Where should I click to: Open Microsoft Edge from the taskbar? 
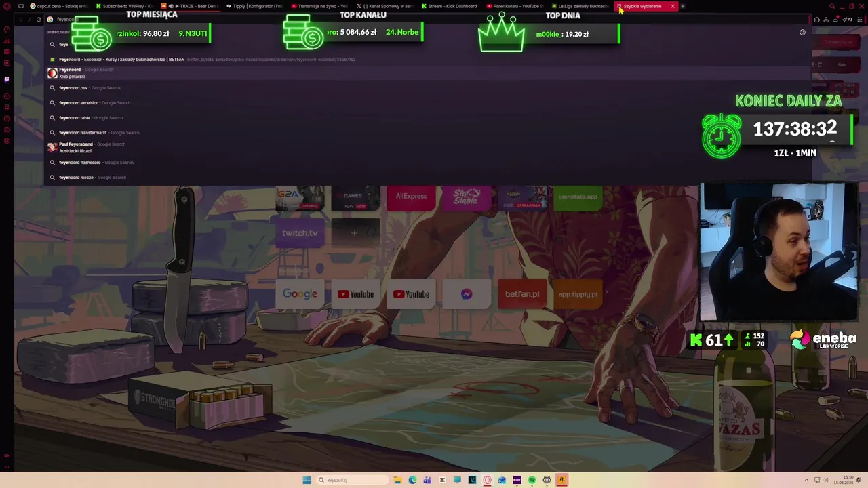pos(412,480)
